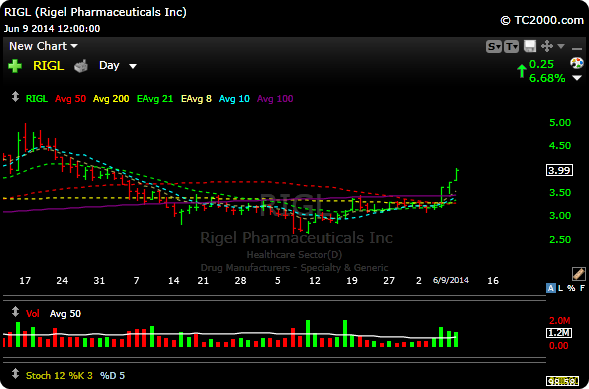Click the 19 date axis label
Image resolution: width=589 pixels, height=389 pixels.
click(x=352, y=280)
